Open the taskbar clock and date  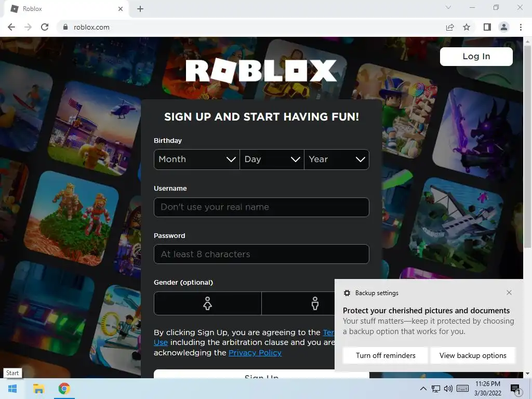coord(487,389)
